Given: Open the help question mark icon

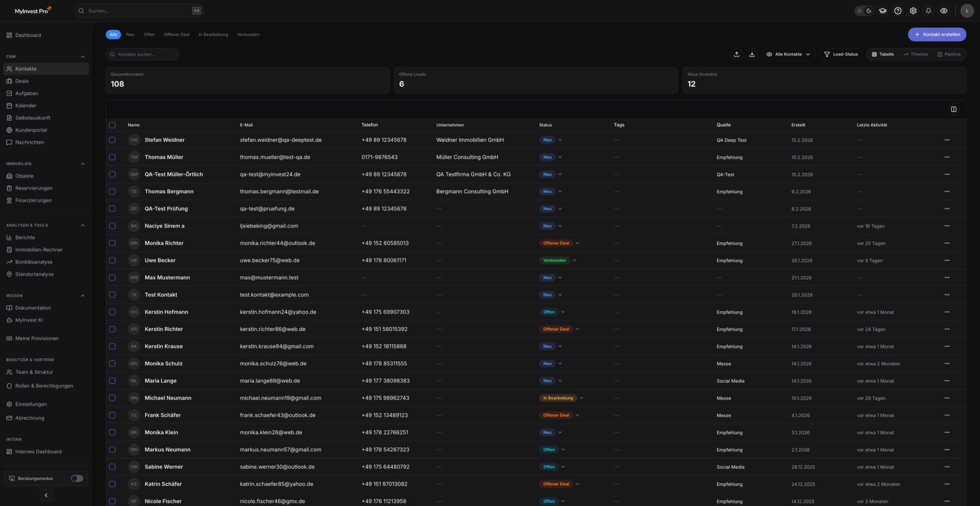Looking at the screenshot, I should (x=898, y=11).
